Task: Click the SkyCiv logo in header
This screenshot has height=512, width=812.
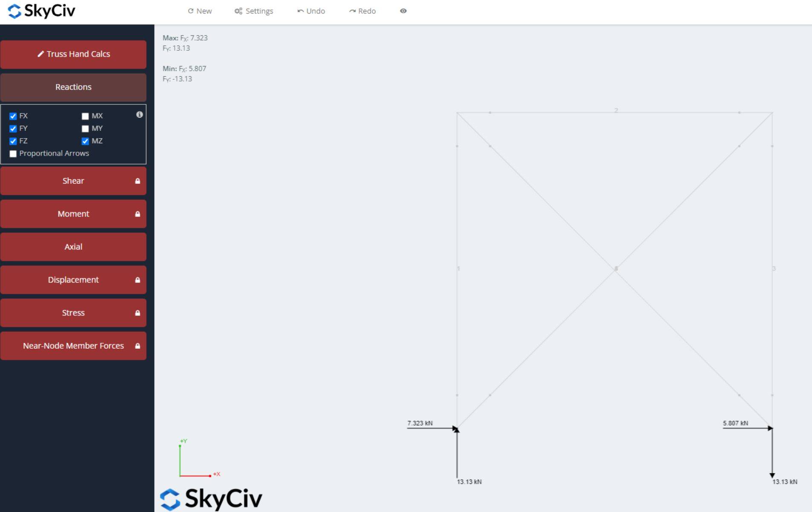Action: pos(41,11)
